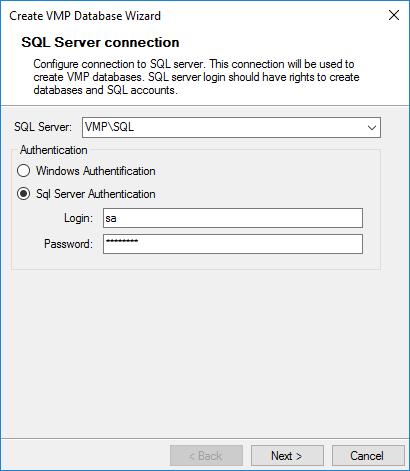Click the Create VMP Database Wizard title bar
Viewport: 410px width, 471px height.
click(85, 16)
